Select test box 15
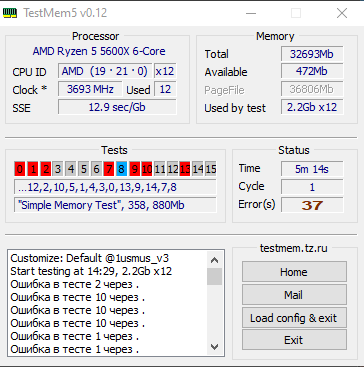364x367 pixels. point(210,169)
